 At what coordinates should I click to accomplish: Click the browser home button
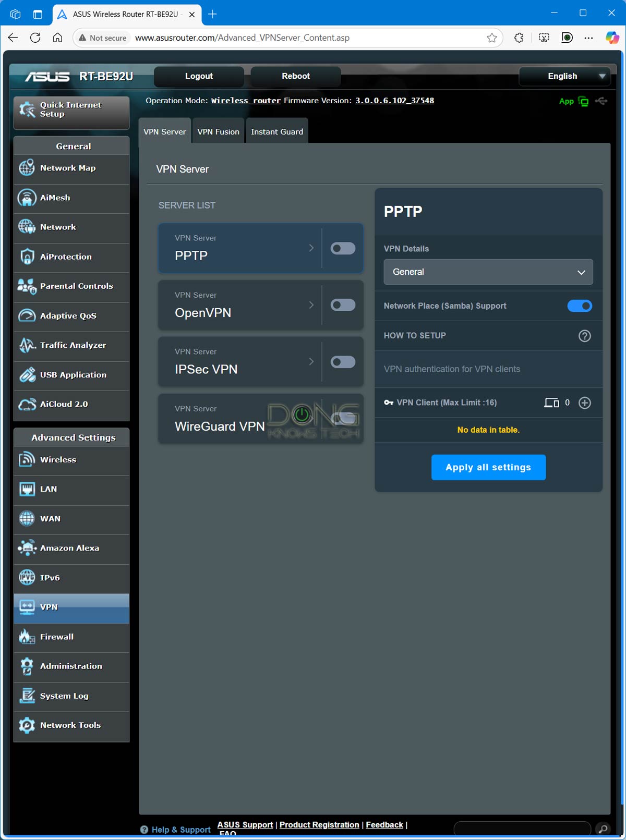58,38
